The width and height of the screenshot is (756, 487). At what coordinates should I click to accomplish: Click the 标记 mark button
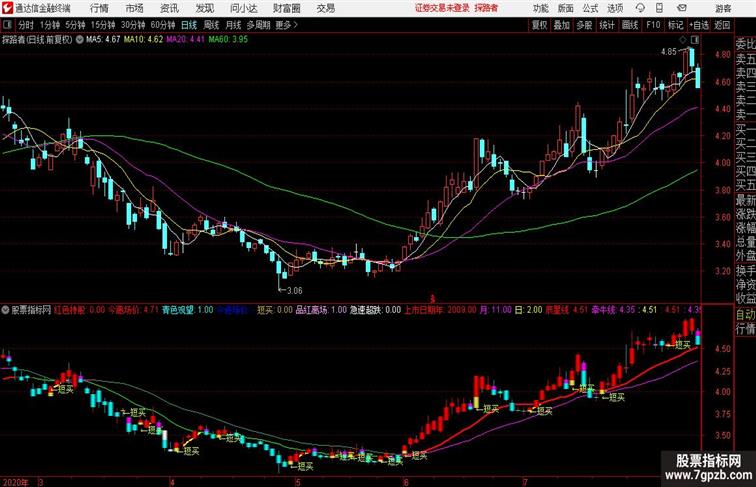[x=675, y=25]
